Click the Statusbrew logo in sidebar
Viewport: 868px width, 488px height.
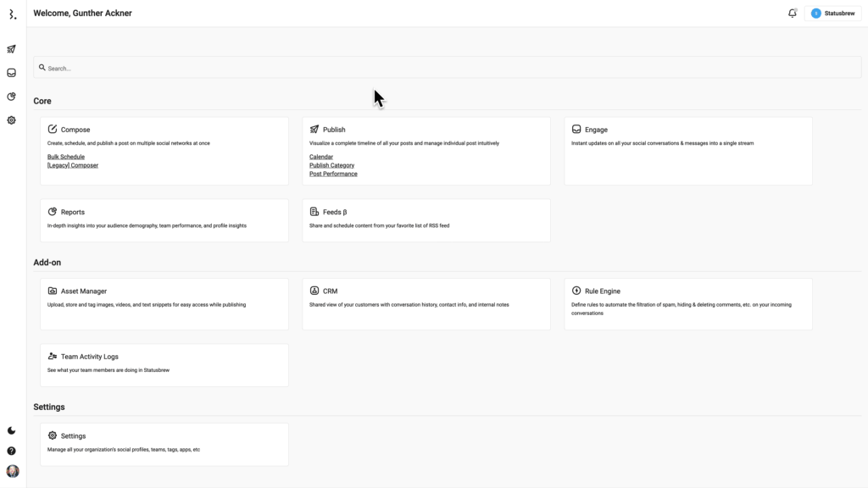pyautogui.click(x=12, y=14)
